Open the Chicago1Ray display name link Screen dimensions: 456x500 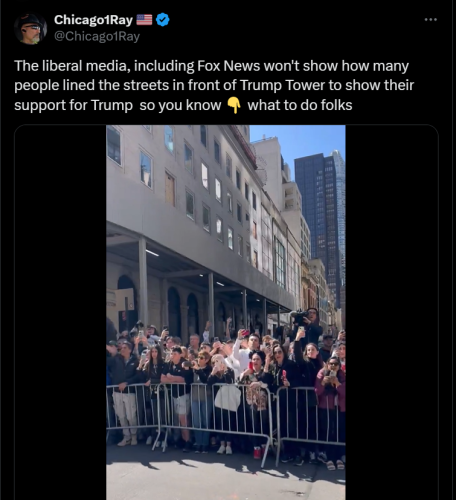pos(93,20)
